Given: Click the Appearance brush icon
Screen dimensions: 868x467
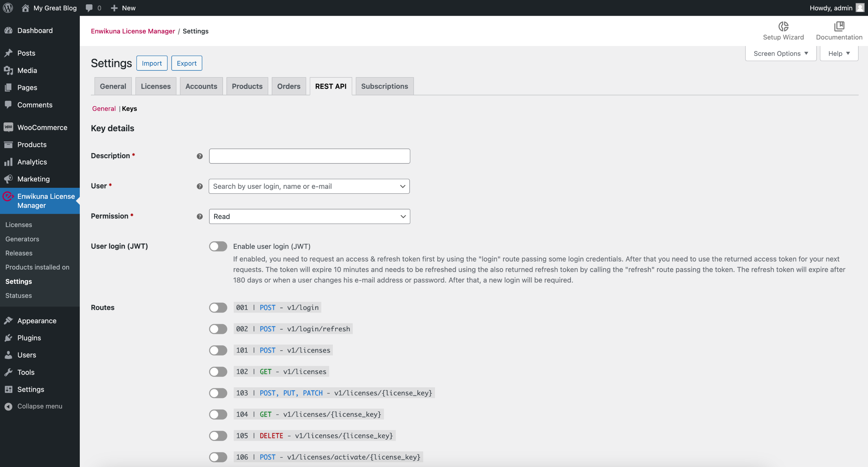Looking at the screenshot, I should 8,320.
